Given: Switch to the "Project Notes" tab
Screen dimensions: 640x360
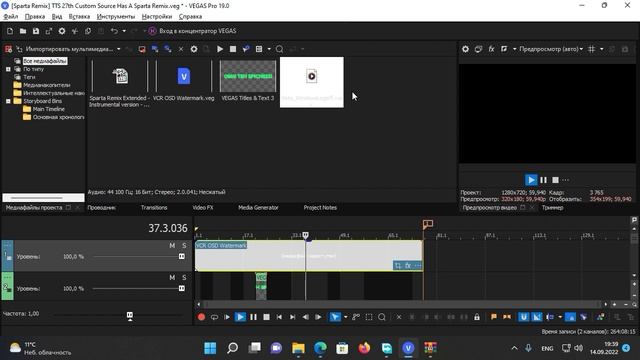Looking at the screenshot, I should pos(320,208).
